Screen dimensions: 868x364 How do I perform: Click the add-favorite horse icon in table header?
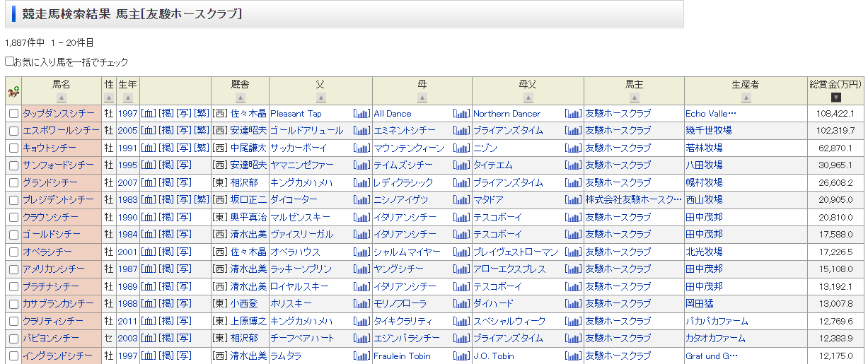13,92
